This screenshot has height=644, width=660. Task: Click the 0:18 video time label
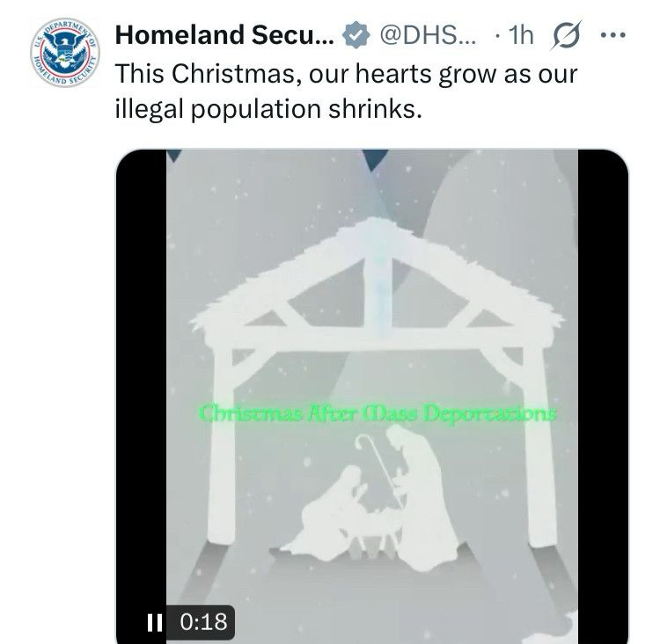point(204,622)
